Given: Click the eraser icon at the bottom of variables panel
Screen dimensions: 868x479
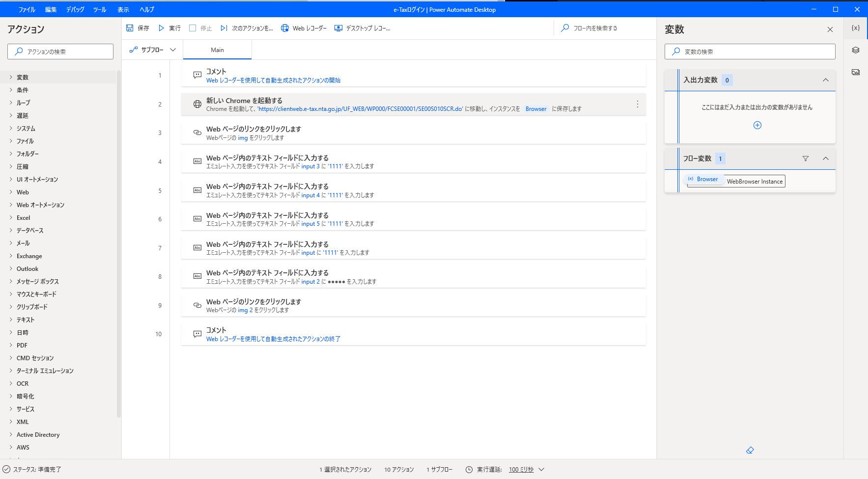Looking at the screenshot, I should 750,450.
